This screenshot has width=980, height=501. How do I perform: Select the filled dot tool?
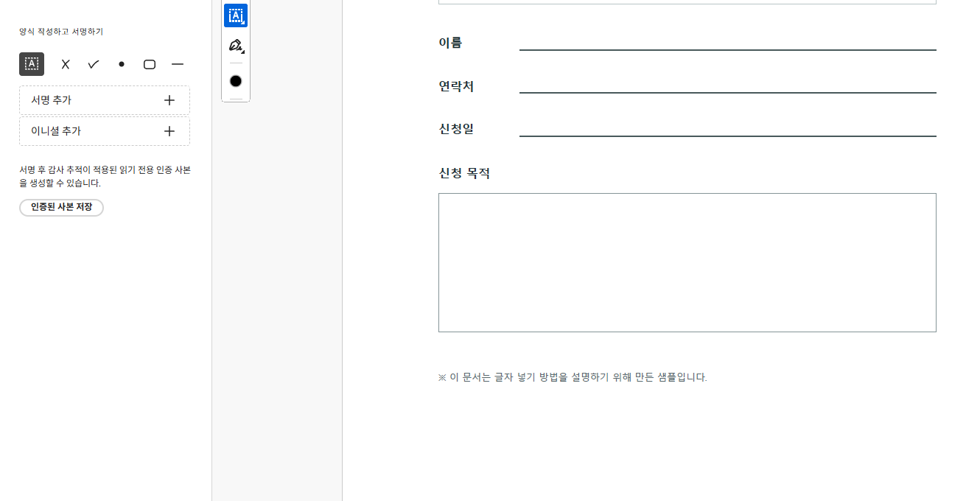(122, 64)
